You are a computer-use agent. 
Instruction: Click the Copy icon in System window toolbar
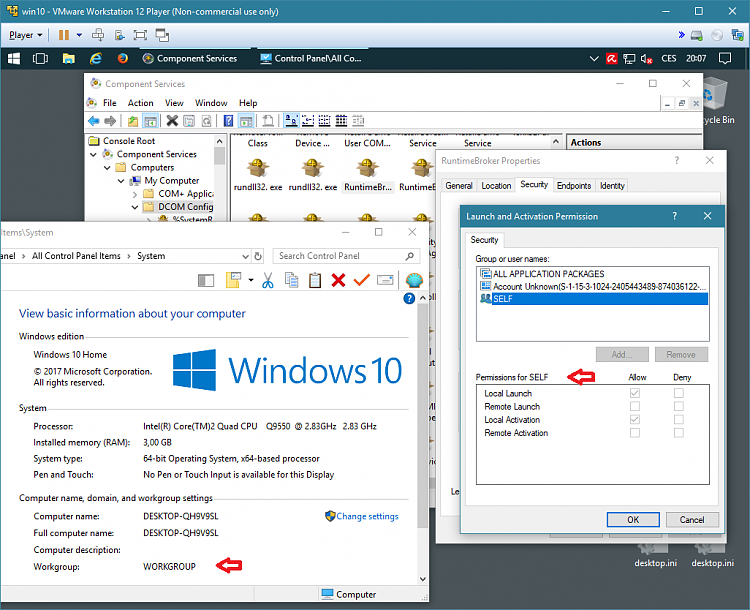(291, 280)
